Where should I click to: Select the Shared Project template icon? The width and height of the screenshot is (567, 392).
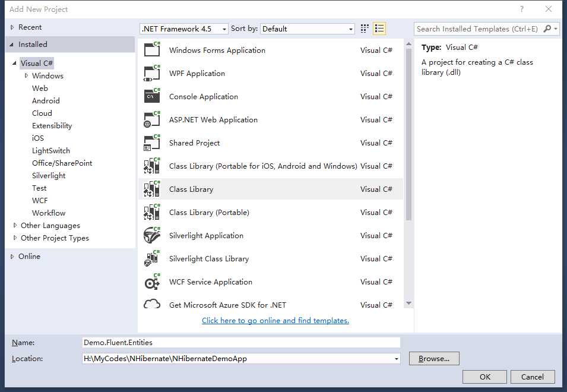click(x=152, y=143)
